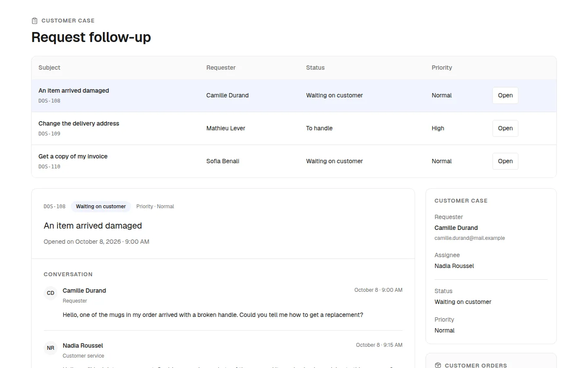Screen dimensions: 588x368
Task: Open the Sofia Benali invoice case
Action: [505, 161]
